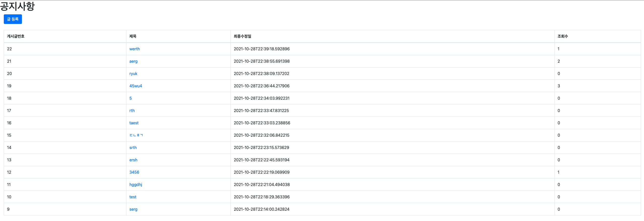Select post number 21 cell
This screenshot has height=221, width=644.
pos(65,61)
